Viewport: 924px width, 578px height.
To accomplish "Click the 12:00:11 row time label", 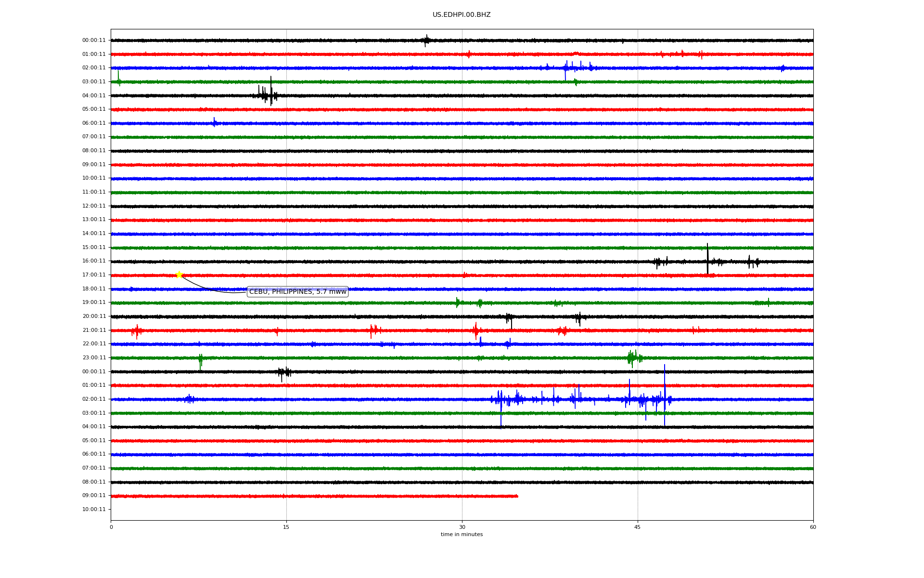I will coord(94,206).
